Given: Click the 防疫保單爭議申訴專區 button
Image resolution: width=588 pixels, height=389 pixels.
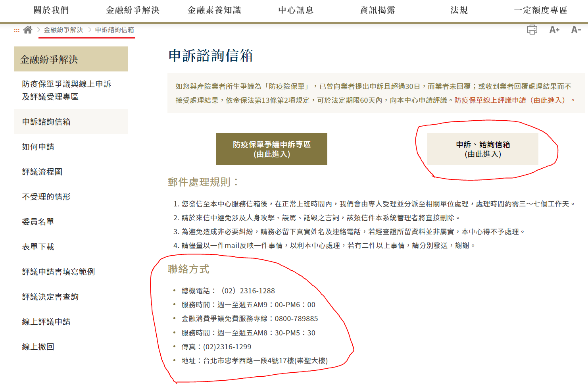Looking at the screenshot, I should pos(271,149).
